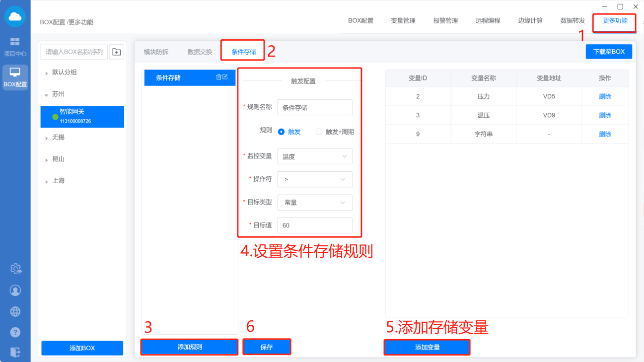The height and width of the screenshot is (362, 644).
Task: Switch to the 变量管理 tab
Action: click(x=403, y=21)
